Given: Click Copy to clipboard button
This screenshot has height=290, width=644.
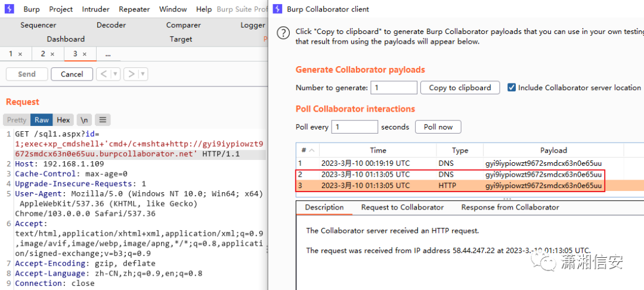Looking at the screenshot, I should pos(460,88).
